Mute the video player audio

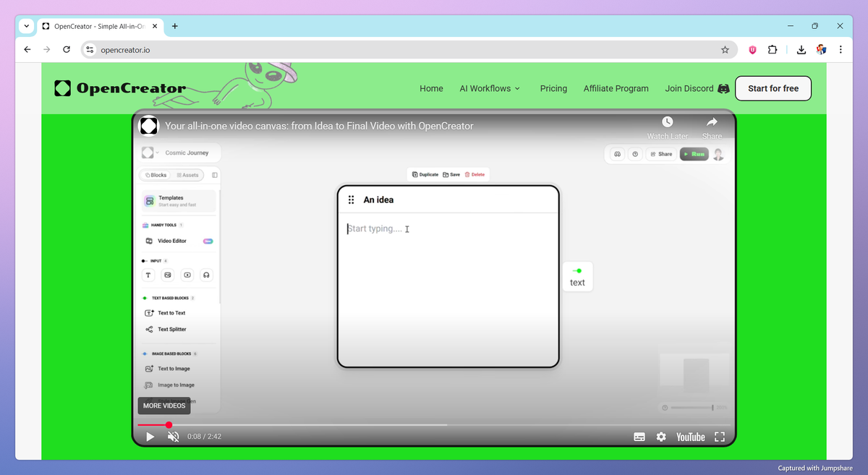pyautogui.click(x=172, y=436)
